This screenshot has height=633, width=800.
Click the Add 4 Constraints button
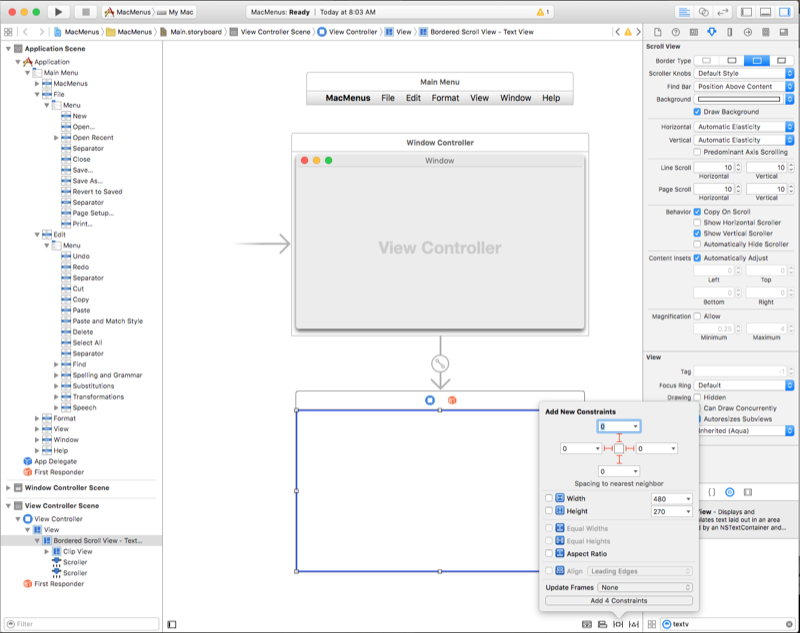click(x=617, y=601)
